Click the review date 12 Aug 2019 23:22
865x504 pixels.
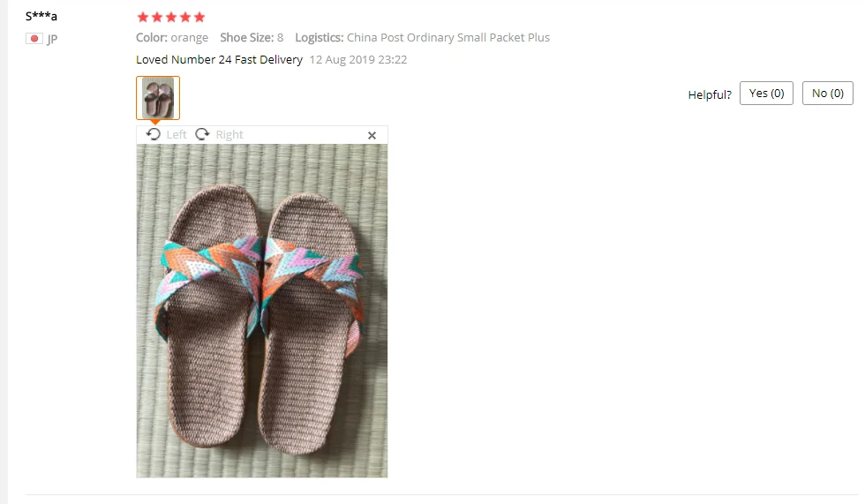[x=358, y=59]
